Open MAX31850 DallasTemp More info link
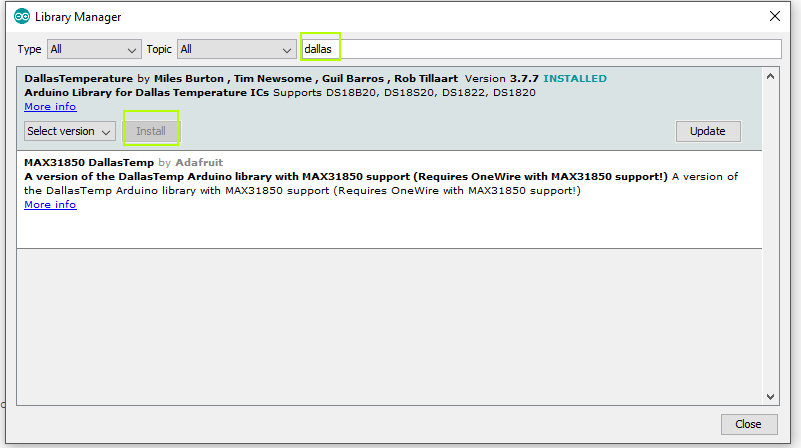 pyautogui.click(x=50, y=205)
